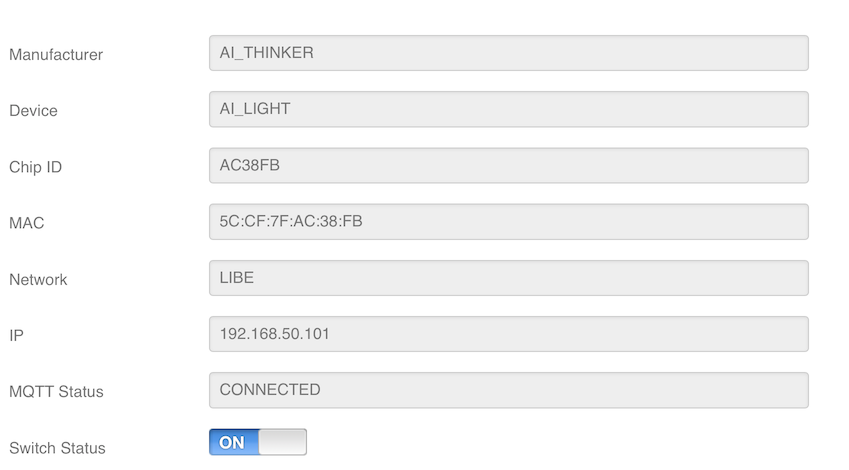Screen dimensions: 849x470
Task: Click the IP address field
Action: 508,334
